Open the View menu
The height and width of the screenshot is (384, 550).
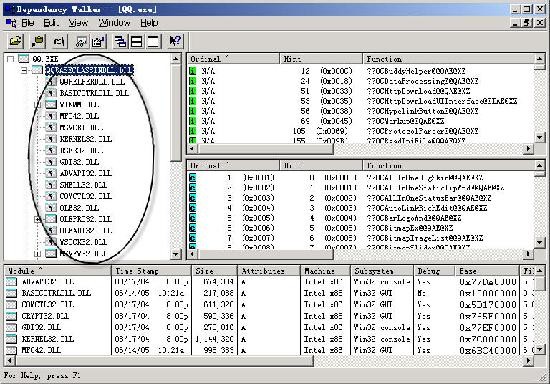[x=78, y=23]
